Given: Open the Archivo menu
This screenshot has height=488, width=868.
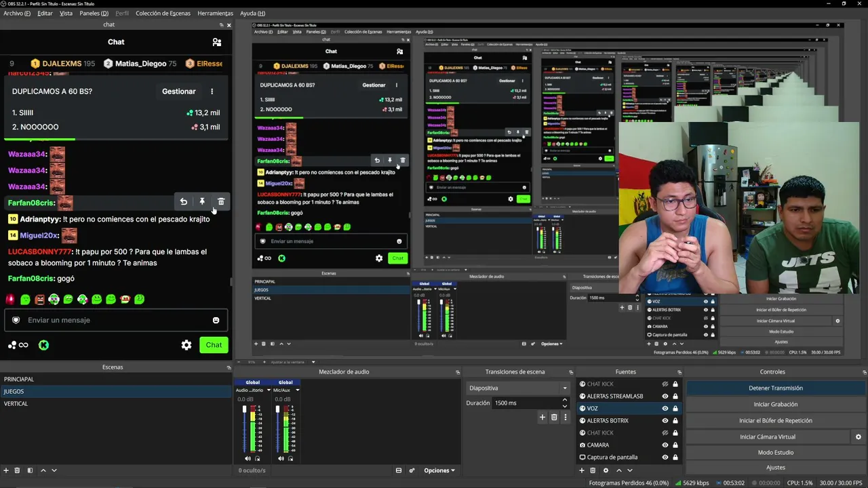Looking at the screenshot, I should click(x=17, y=14).
